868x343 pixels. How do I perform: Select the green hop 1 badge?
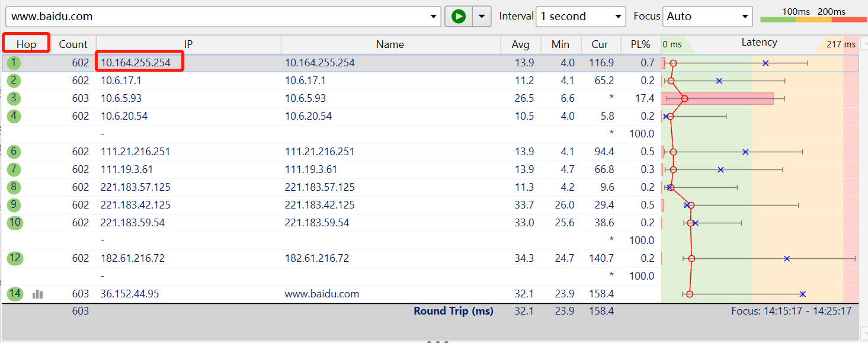(14, 62)
